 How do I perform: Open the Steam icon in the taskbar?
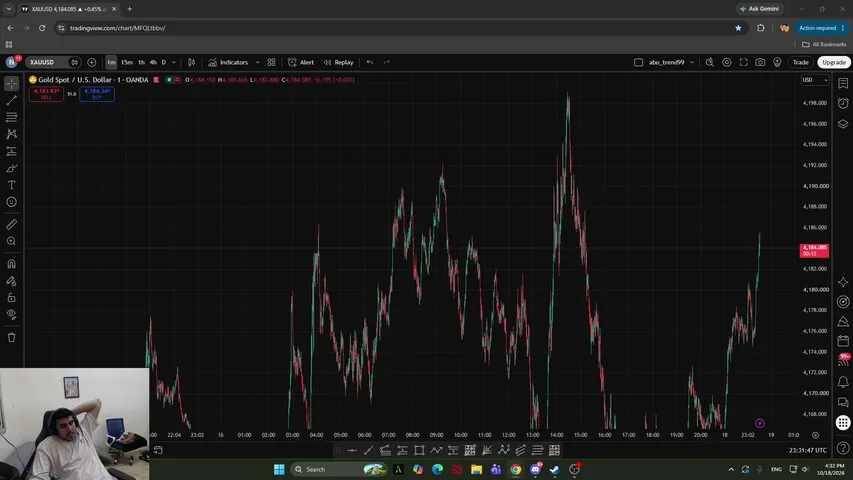click(554, 469)
